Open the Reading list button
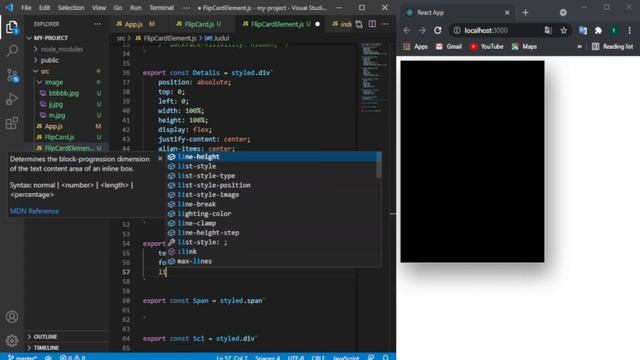Screen dimensions: 640x360 pos(612,47)
